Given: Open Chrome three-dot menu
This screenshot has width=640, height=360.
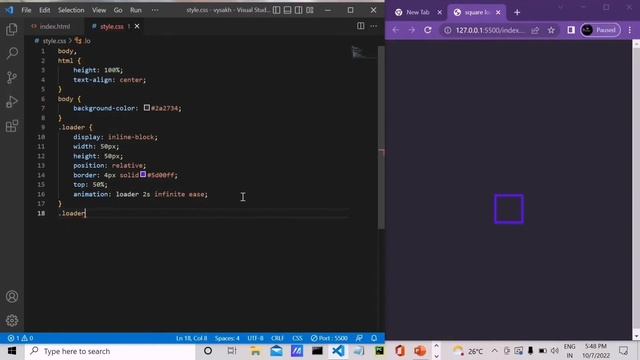Looking at the screenshot, I should tap(630, 30).
